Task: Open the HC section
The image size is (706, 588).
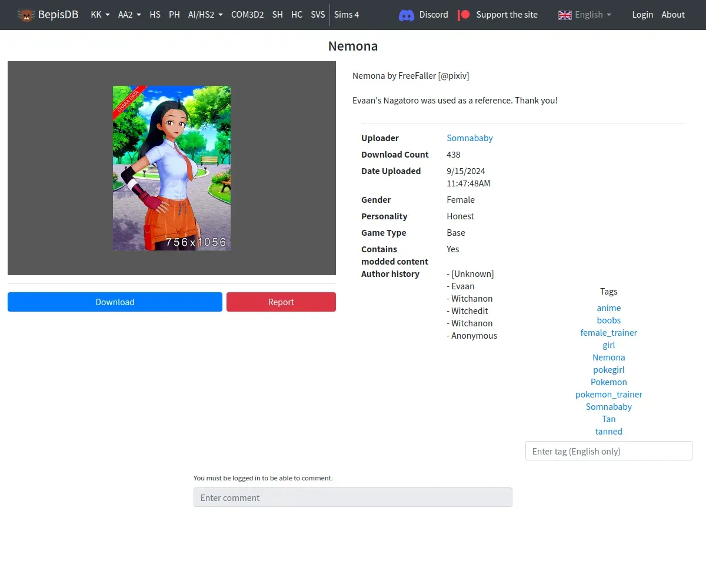Action: (297, 15)
